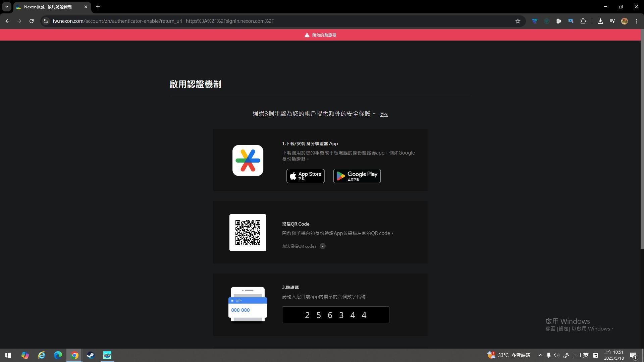This screenshot has height=362, width=644.
Task: Open the Chrome downloads icon
Action: tap(600, 21)
